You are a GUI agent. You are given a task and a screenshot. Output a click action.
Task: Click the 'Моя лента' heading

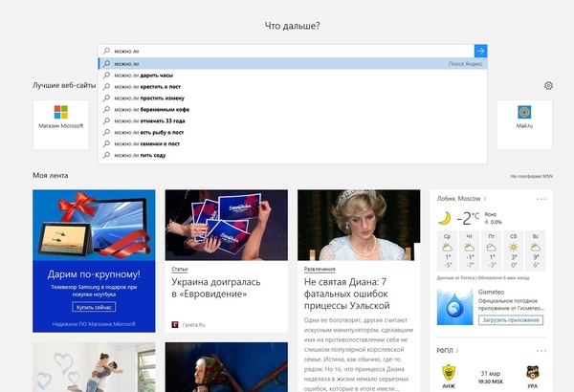pyautogui.click(x=50, y=175)
